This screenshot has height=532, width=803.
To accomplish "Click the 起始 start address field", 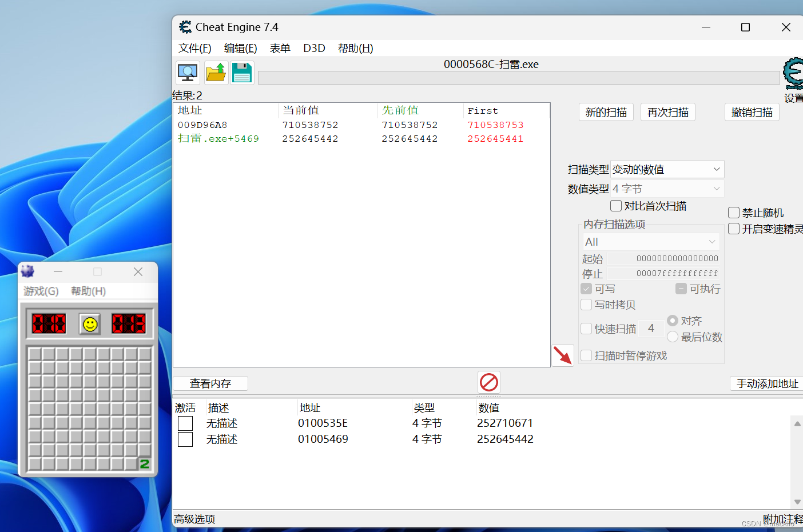I will (663, 258).
